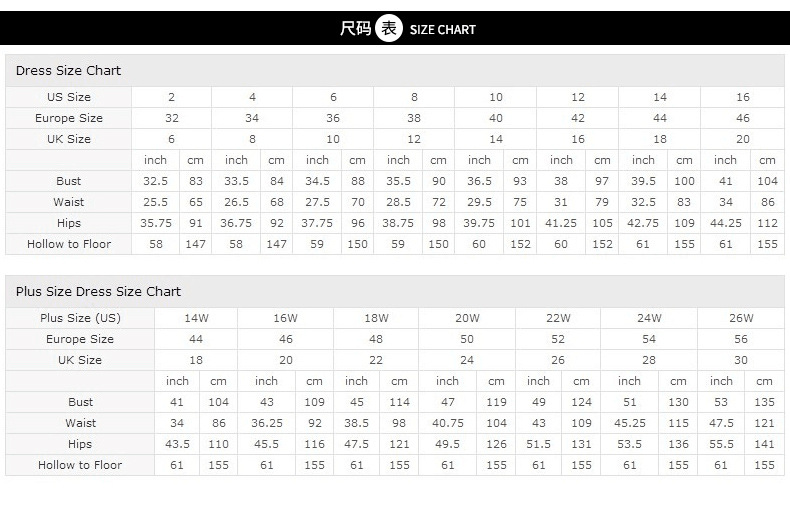Select the US Size 2 cell
Screen dimensions: 790x514
[171, 97]
